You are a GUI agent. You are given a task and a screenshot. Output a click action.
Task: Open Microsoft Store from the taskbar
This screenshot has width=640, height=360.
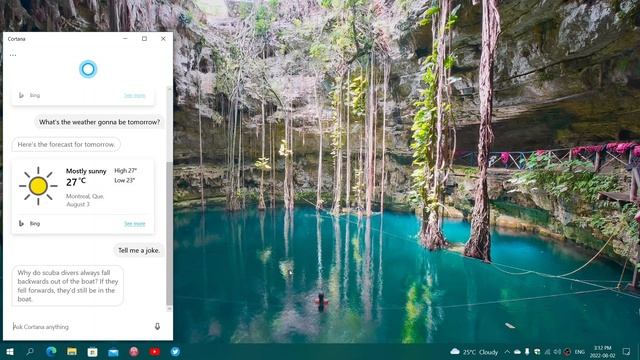point(92,351)
